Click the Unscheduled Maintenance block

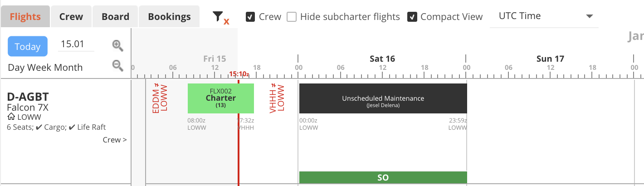point(383,98)
